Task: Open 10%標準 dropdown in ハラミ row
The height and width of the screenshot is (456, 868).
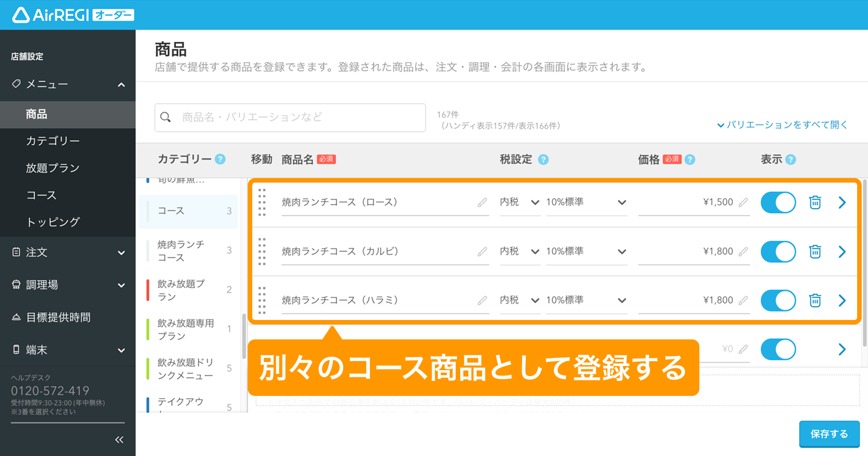Action: pos(586,300)
